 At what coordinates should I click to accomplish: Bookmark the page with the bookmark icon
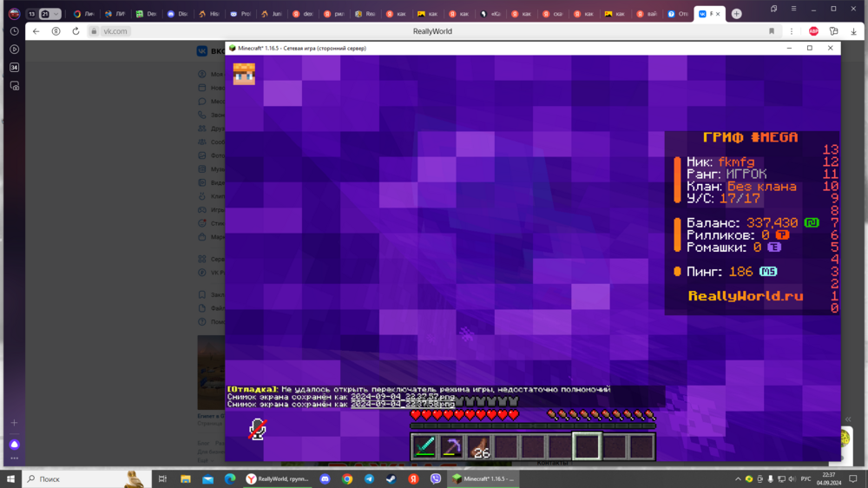[x=772, y=31]
